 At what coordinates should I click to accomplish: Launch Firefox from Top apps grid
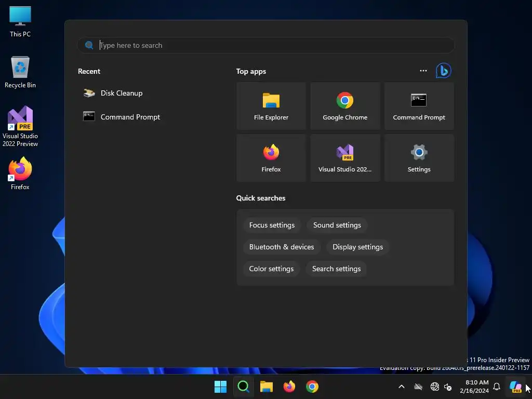(x=271, y=158)
